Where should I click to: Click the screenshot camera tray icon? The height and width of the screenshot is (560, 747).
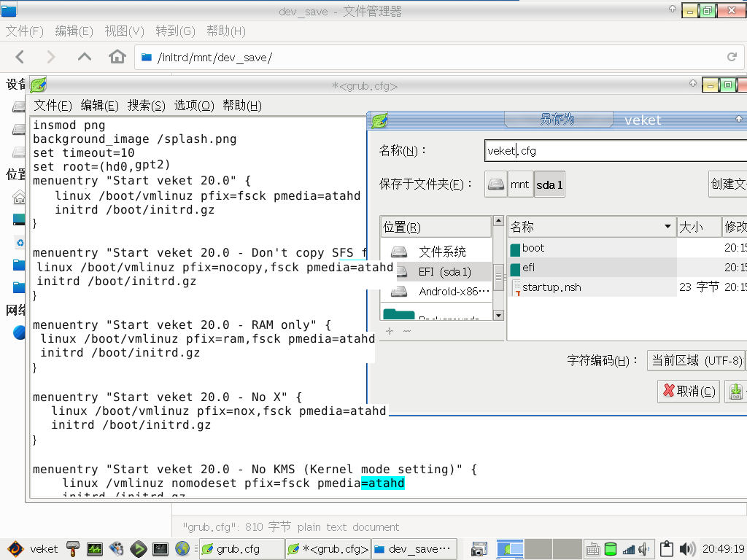[x=479, y=549]
